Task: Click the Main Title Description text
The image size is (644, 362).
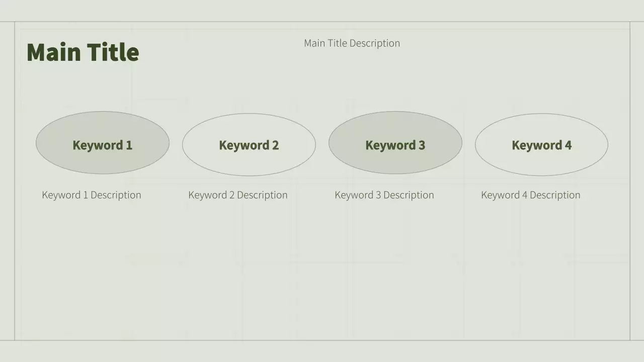Action: pyautogui.click(x=352, y=43)
